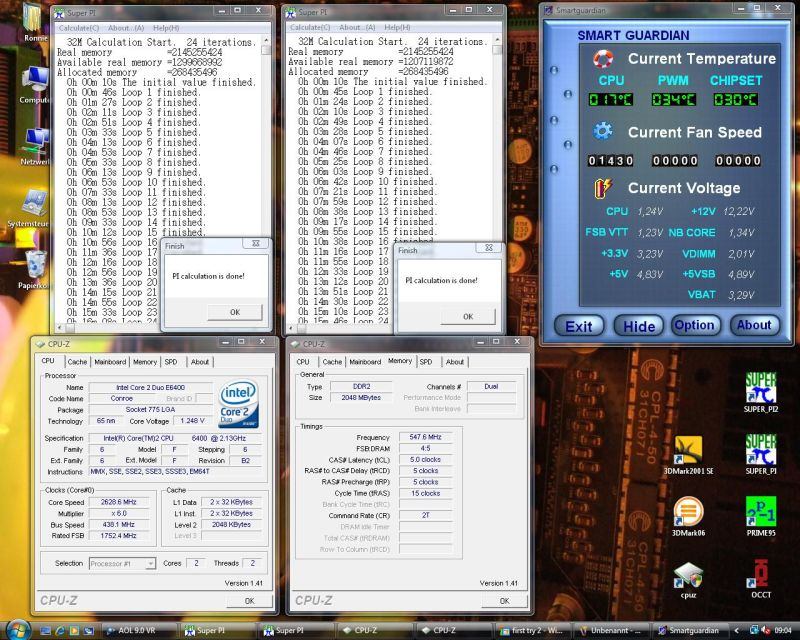Viewport: 800px width, 640px height.
Task: Switch to Memory tab in left CPU-Z
Action: (x=145, y=362)
